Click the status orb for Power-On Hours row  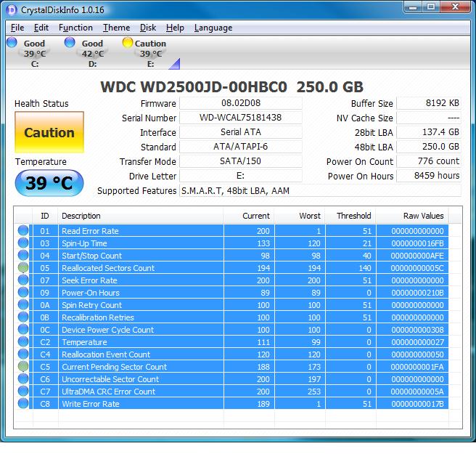(23, 292)
